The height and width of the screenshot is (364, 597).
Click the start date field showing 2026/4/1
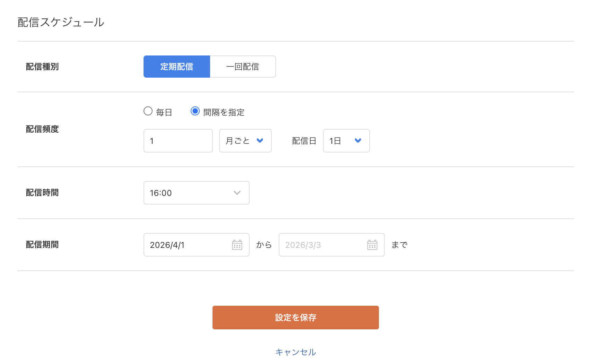tap(187, 245)
